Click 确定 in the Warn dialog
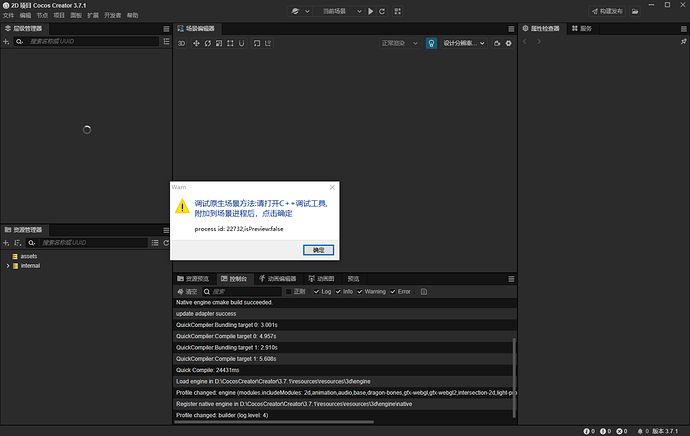 [x=318, y=250]
